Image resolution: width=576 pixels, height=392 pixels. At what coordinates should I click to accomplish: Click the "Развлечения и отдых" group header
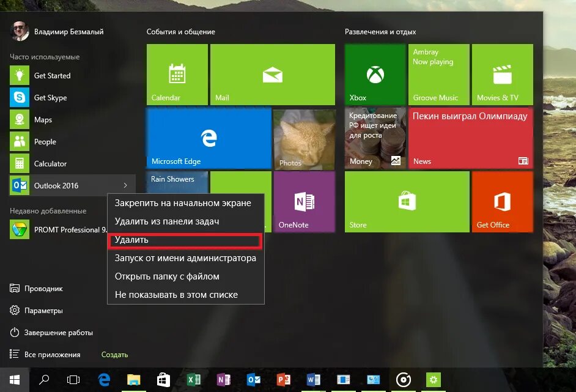coord(380,32)
